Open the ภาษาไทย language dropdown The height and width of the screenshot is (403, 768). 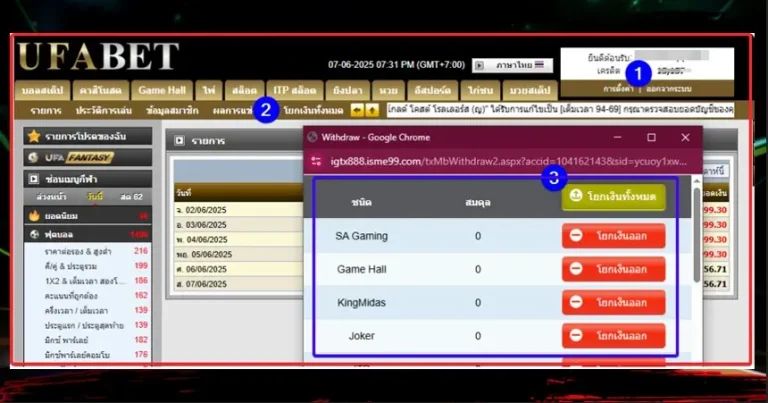(512, 65)
